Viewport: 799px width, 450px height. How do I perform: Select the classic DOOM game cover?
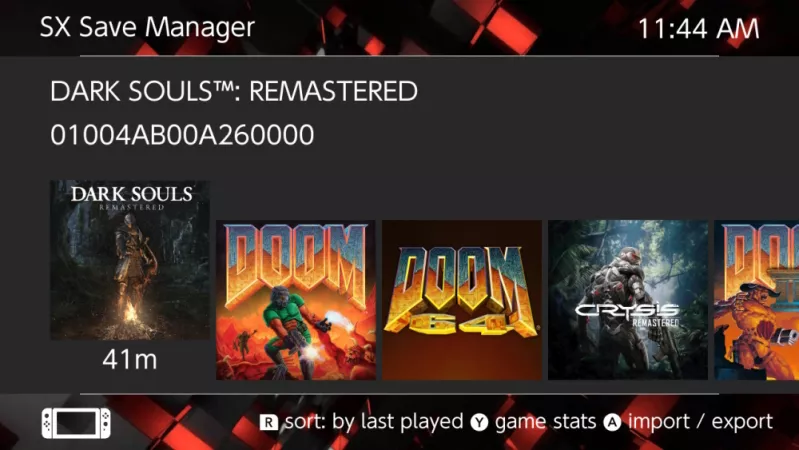tap(296, 300)
